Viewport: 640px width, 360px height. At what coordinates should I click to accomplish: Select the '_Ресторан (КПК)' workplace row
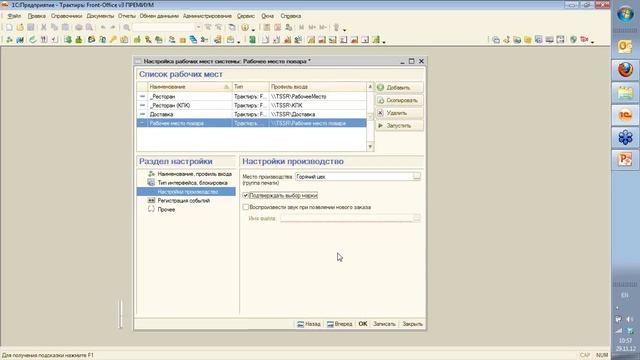(251, 105)
